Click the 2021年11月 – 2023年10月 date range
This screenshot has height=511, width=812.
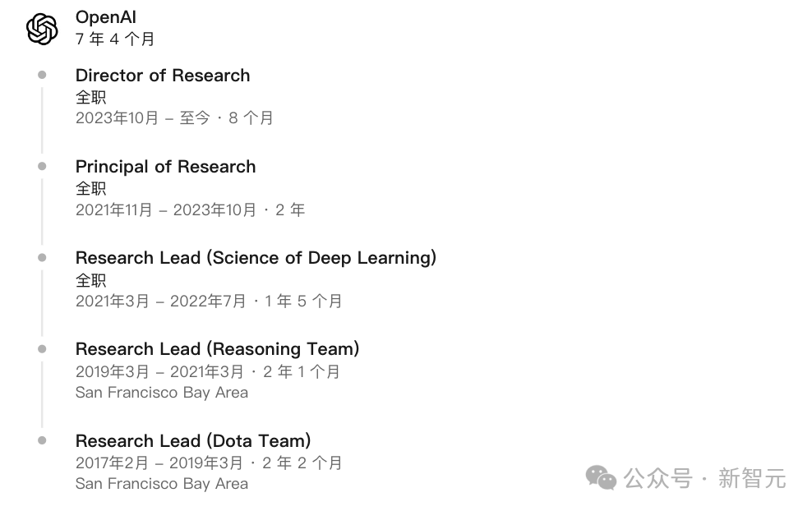point(166,209)
